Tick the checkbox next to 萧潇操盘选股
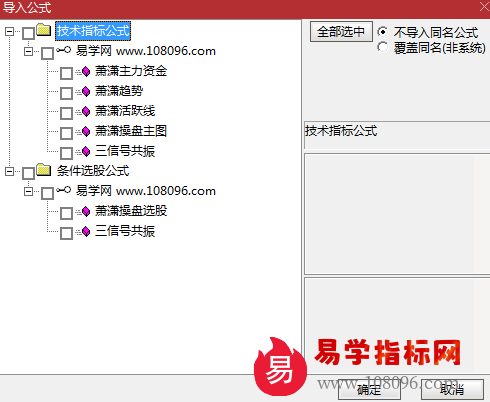This screenshot has width=490, height=402. tap(66, 213)
